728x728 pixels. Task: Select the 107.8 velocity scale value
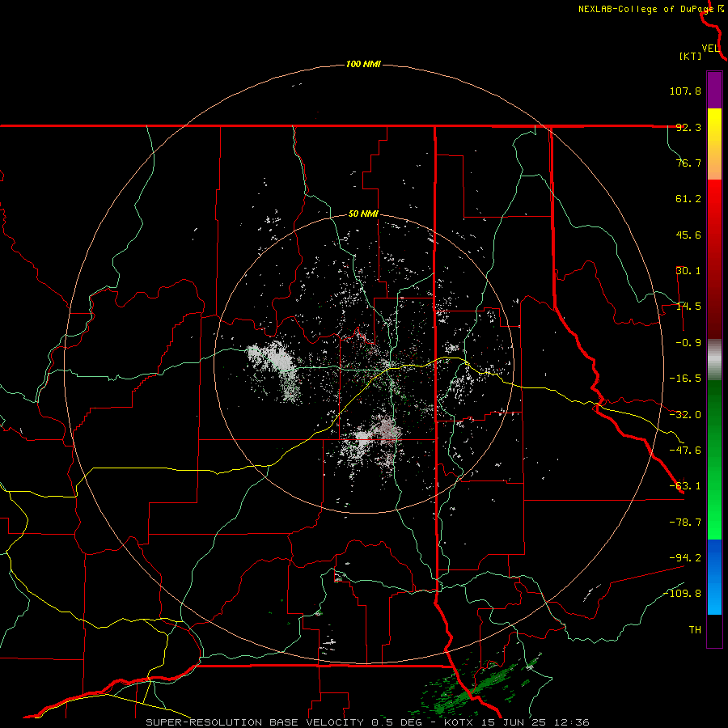point(685,91)
